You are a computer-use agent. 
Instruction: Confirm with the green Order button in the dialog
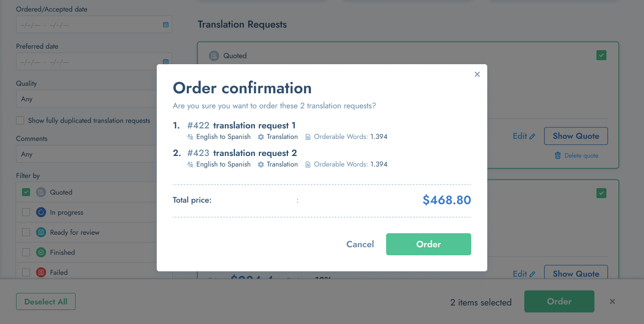429,244
